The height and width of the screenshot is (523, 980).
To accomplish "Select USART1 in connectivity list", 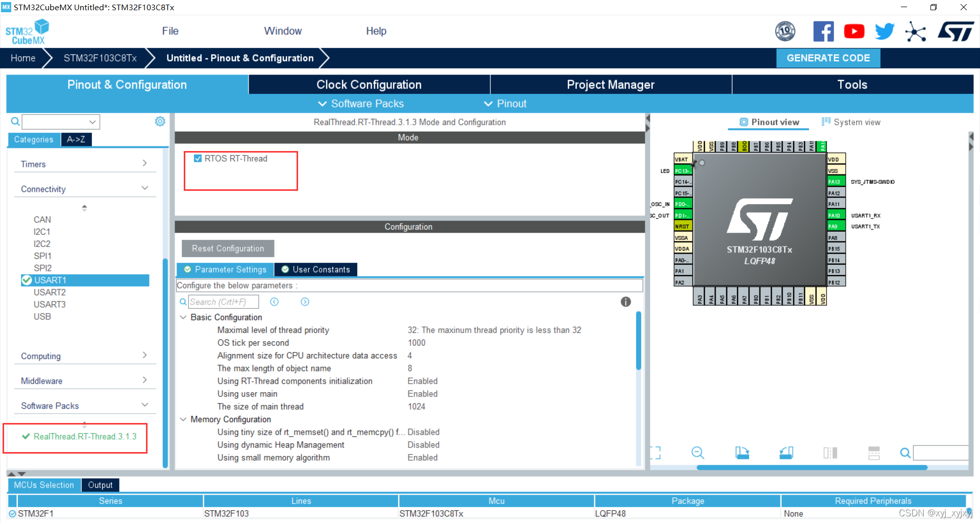I will [x=85, y=280].
